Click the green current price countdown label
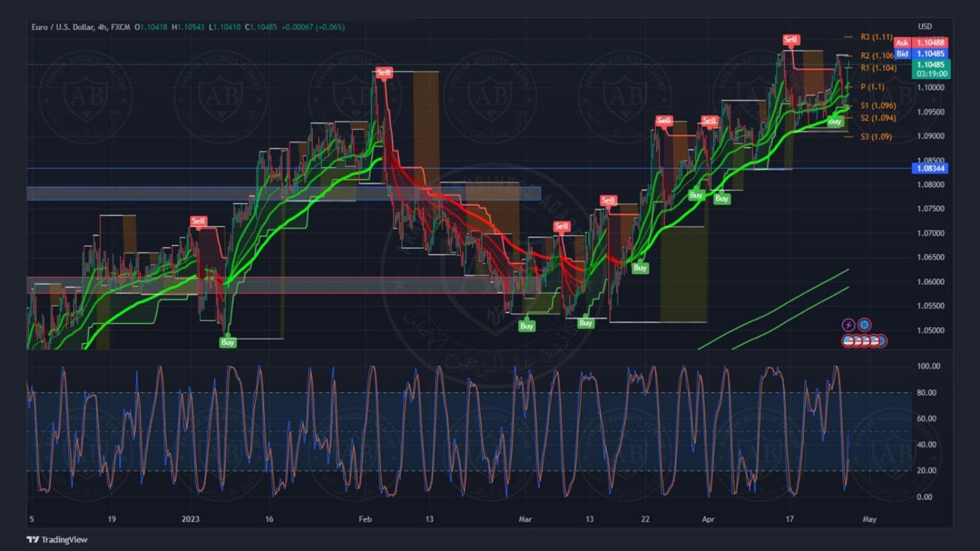Image resolution: width=980 pixels, height=551 pixels. 931,69
